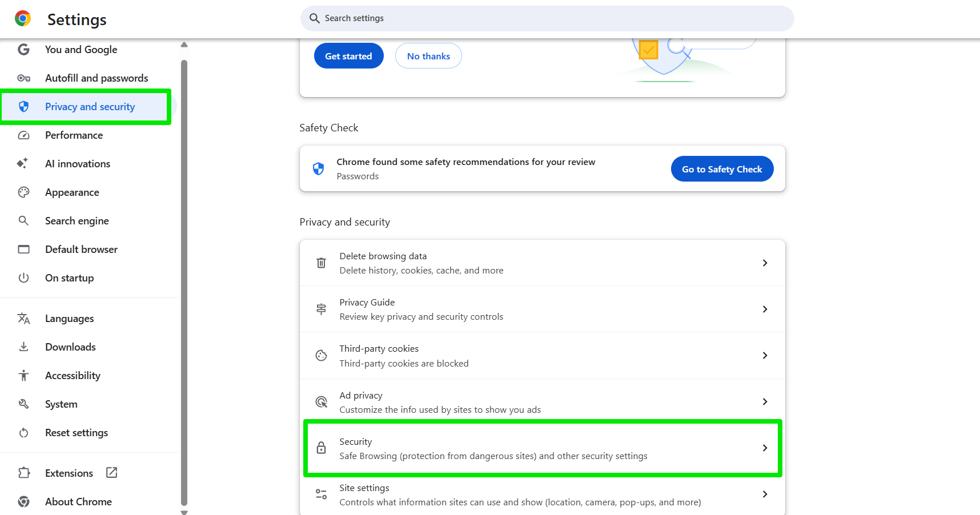980x515 pixels.
Task: Click the Appearance palette icon
Action: (23, 192)
